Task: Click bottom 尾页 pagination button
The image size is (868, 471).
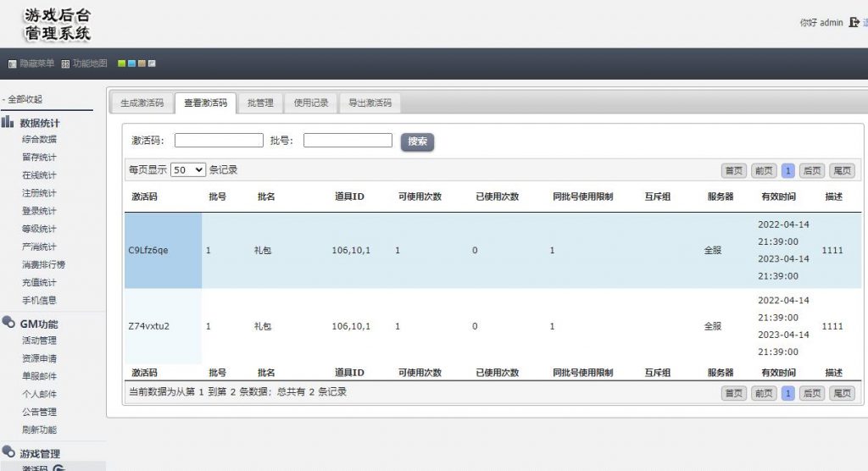Action: [842, 393]
